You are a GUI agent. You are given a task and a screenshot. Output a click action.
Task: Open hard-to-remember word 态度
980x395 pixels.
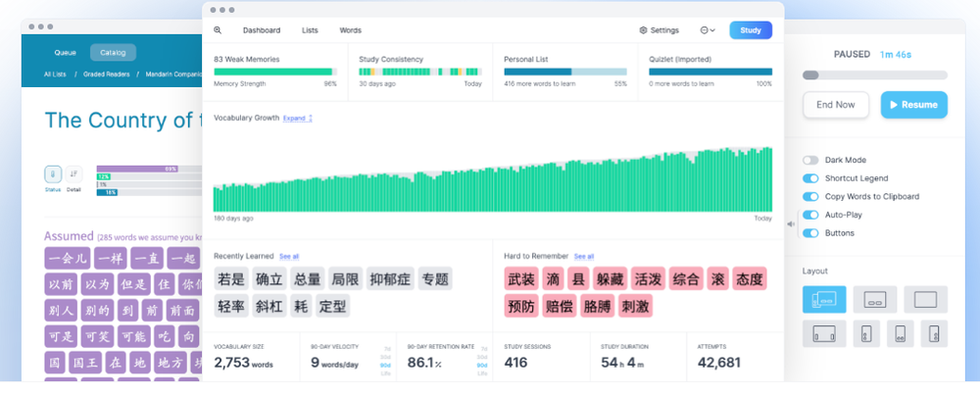coord(750,278)
